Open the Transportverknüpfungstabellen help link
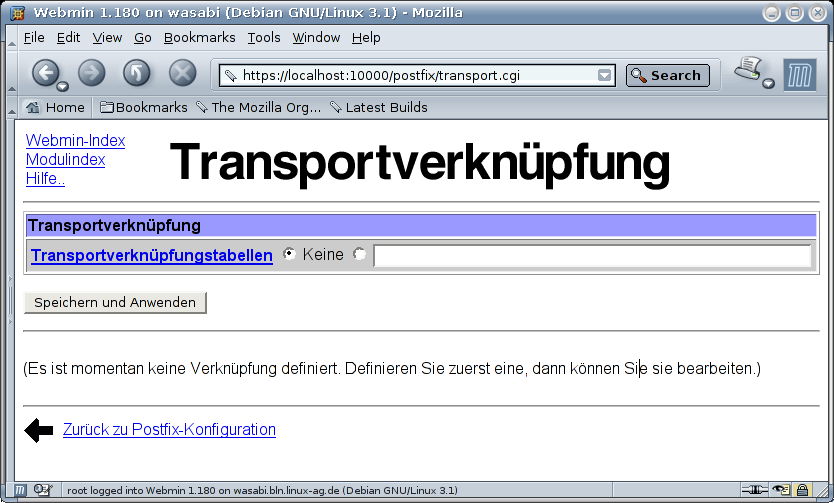The image size is (834, 503). (x=152, y=255)
